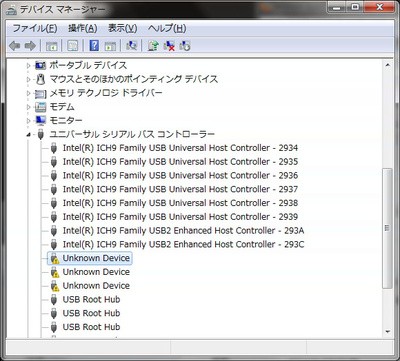Click the warning icon of the last Unknown Device
Screen dimensions: 400x361
(54, 286)
